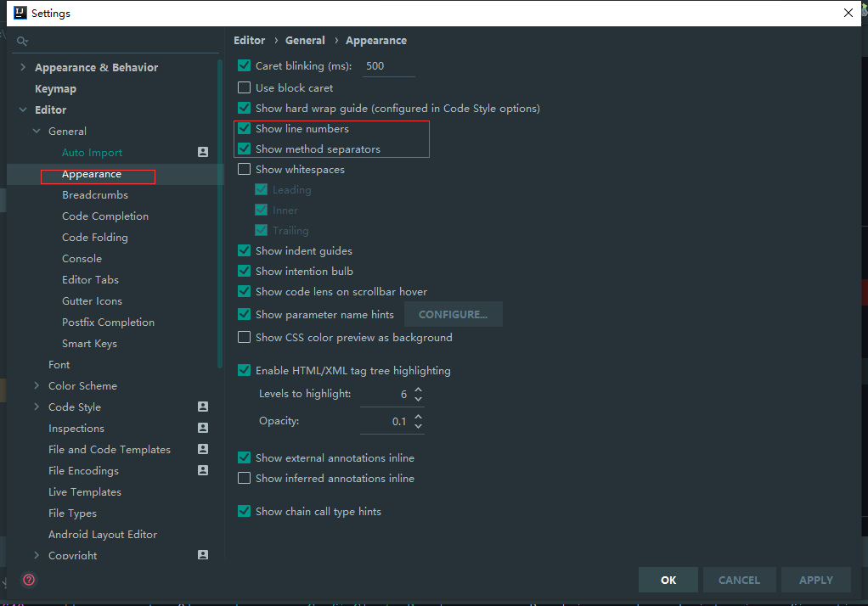Enable Show CSS color preview as background
The image size is (868, 606).
click(244, 337)
